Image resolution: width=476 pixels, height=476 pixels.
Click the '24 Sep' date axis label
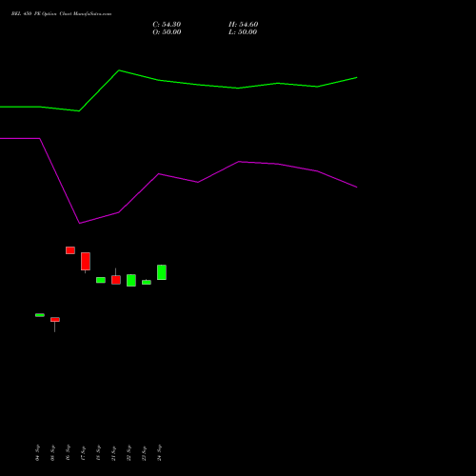click(x=160, y=453)
